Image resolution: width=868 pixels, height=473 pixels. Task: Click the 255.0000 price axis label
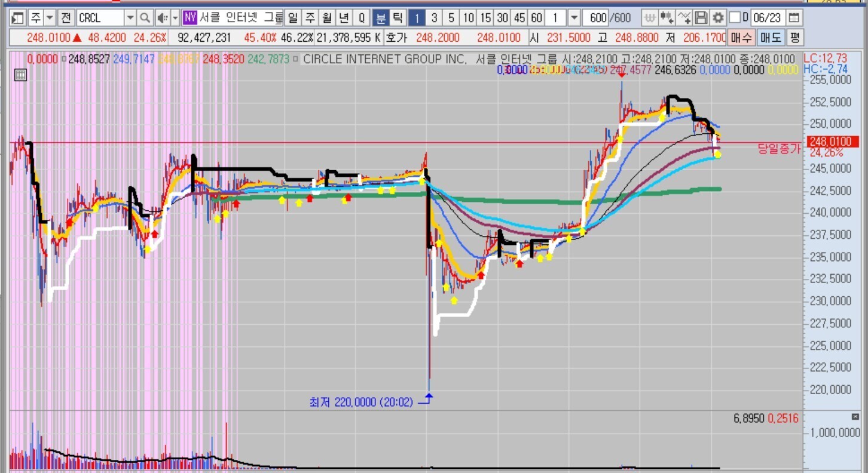click(x=830, y=79)
